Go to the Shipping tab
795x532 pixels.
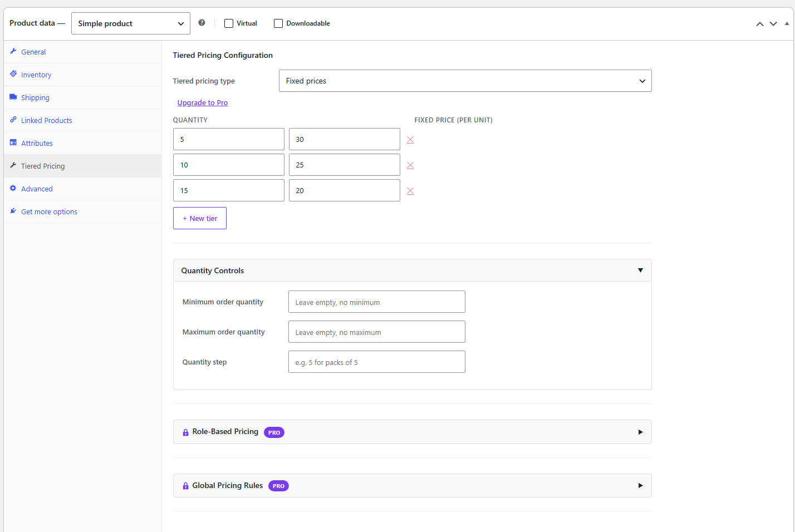tap(82, 97)
